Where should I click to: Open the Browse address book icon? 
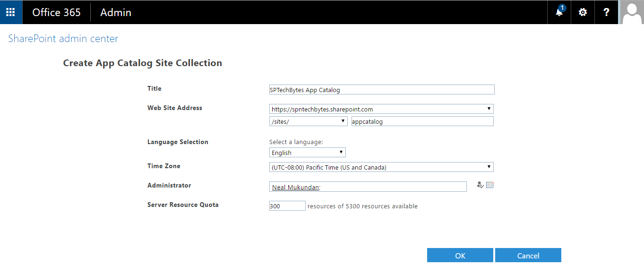pos(490,185)
